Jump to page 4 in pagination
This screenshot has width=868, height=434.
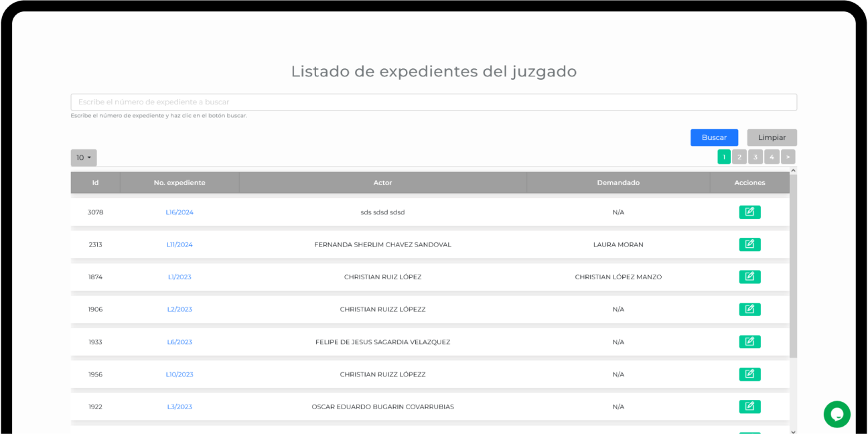coord(772,157)
